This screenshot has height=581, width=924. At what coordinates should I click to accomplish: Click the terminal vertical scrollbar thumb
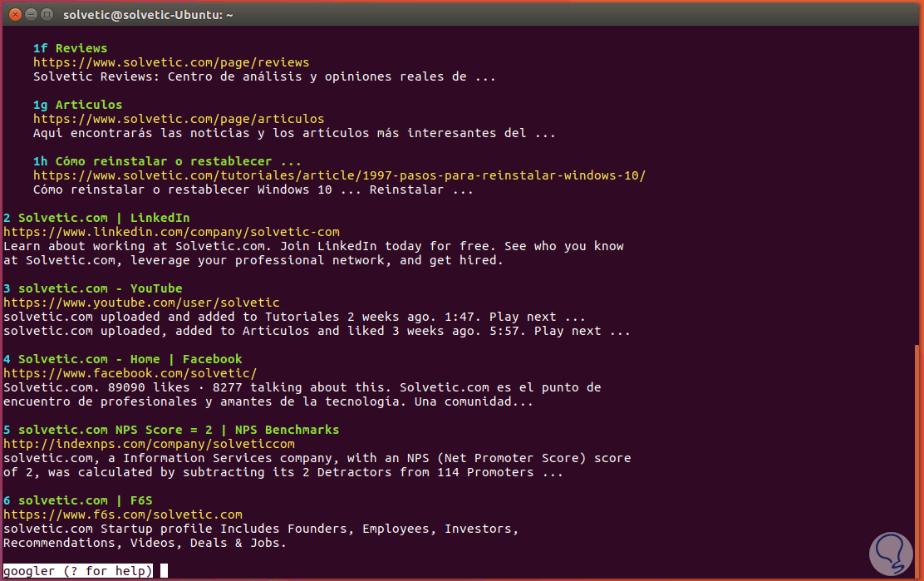917,462
